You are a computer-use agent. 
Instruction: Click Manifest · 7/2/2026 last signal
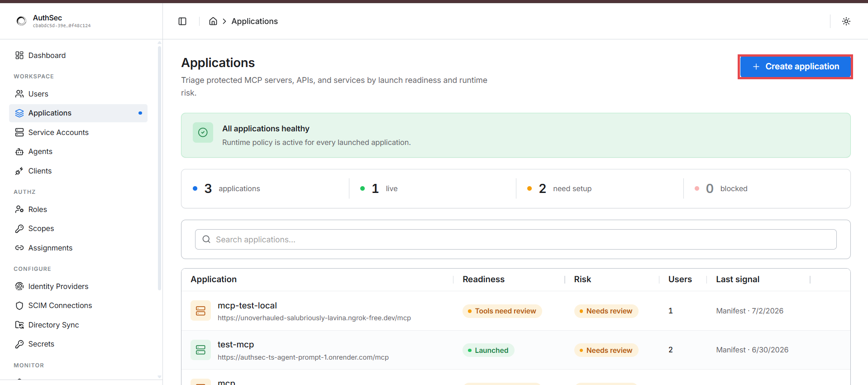pos(749,311)
